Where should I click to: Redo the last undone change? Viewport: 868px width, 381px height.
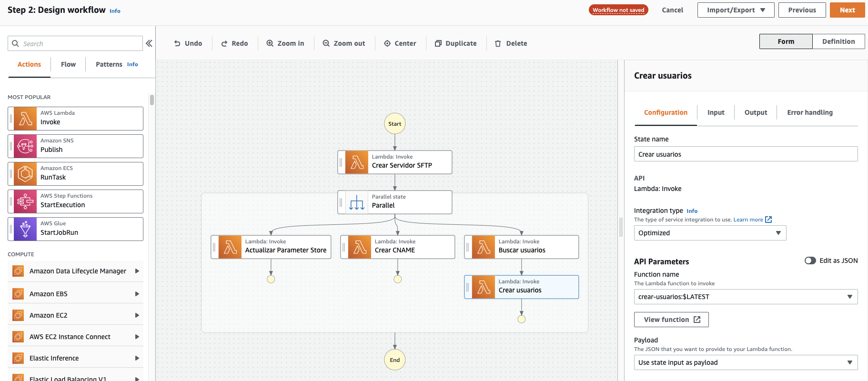[x=234, y=43]
